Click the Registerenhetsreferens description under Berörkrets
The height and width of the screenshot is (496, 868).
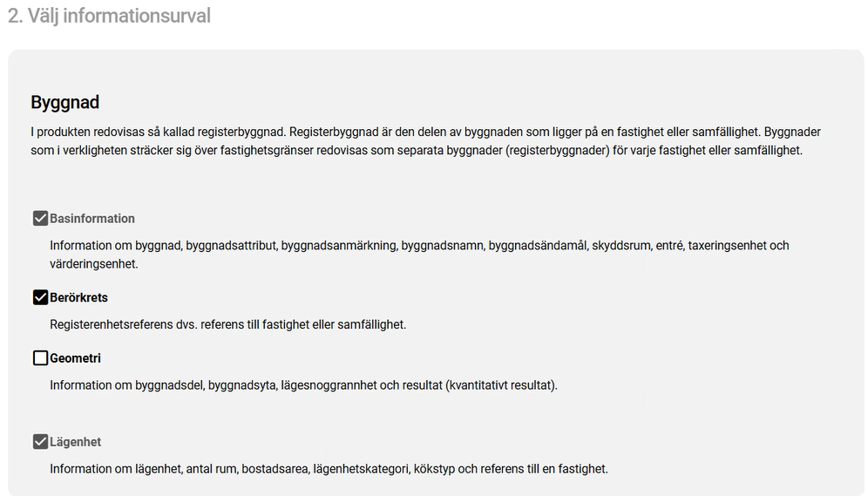coord(227,324)
